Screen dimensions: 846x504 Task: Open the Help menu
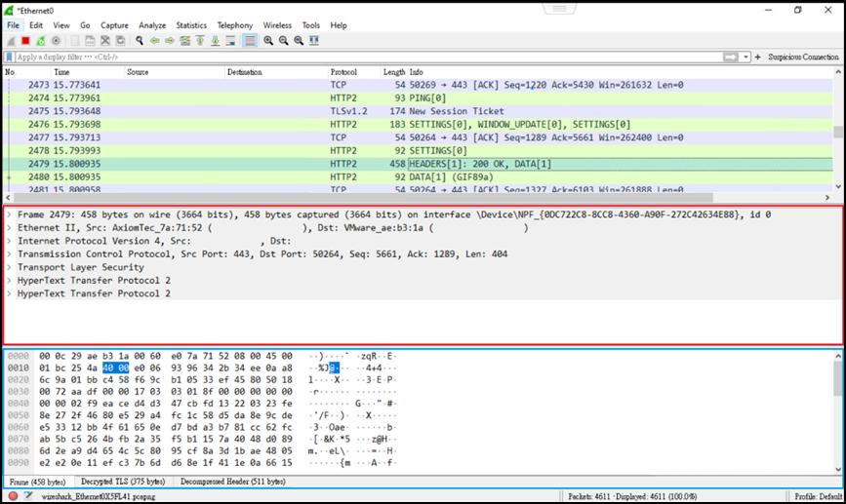coord(339,25)
